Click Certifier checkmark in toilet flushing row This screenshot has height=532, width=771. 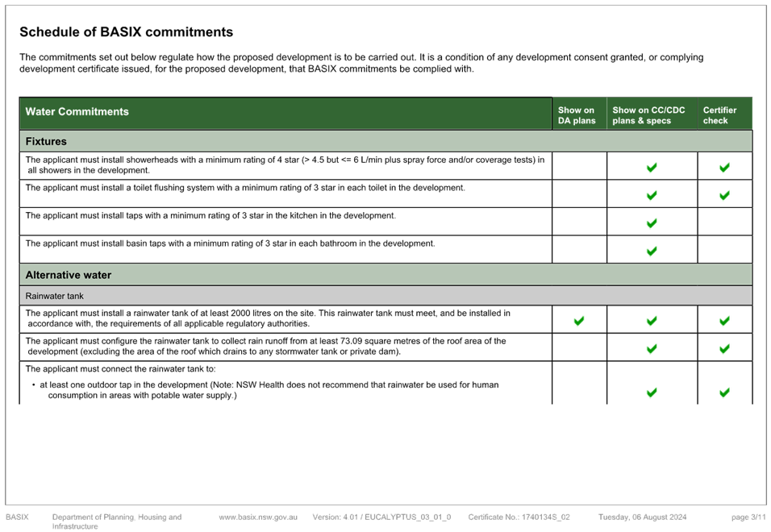(x=724, y=196)
